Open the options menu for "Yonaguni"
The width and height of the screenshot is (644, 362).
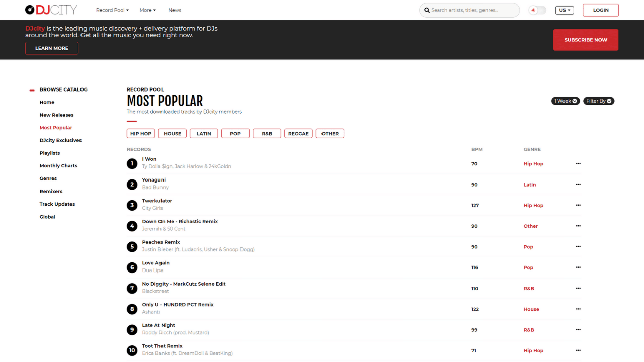tap(578, 184)
